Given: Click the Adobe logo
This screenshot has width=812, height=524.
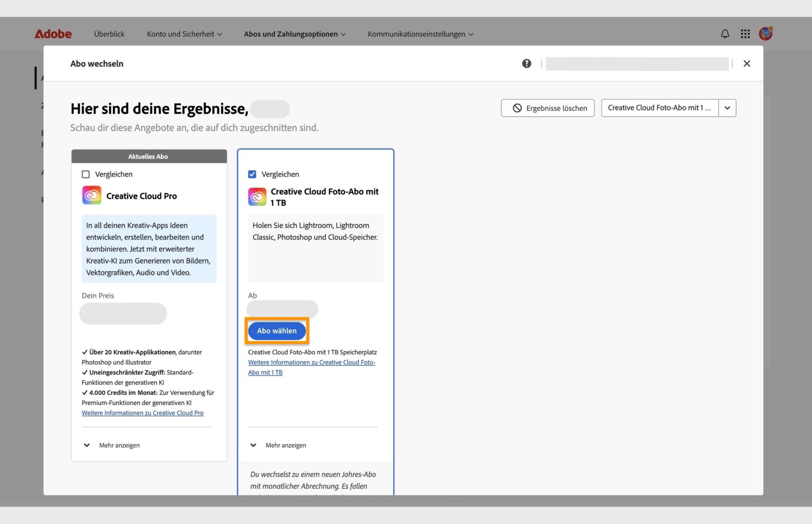Looking at the screenshot, I should (x=53, y=34).
